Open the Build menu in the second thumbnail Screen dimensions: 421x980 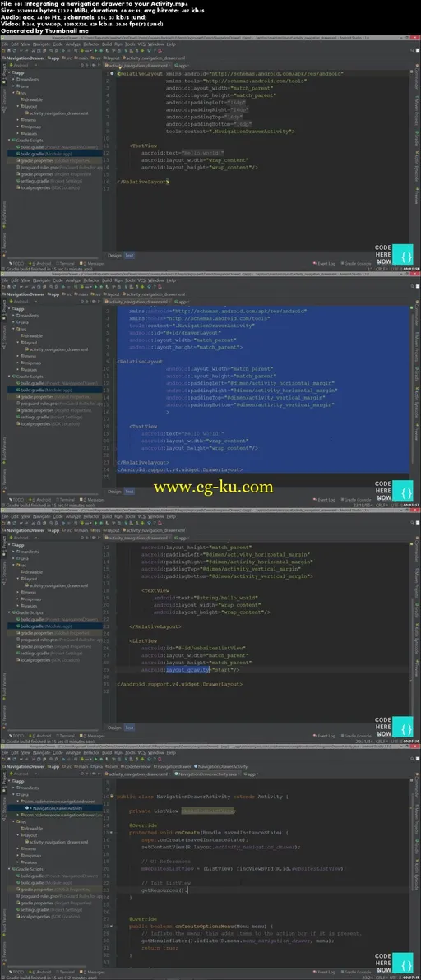(107, 280)
